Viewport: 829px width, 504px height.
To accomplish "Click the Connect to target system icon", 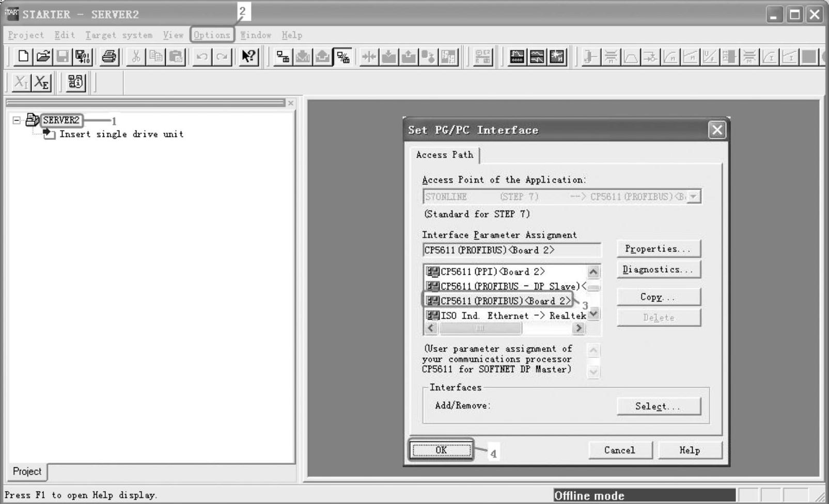I will (283, 56).
